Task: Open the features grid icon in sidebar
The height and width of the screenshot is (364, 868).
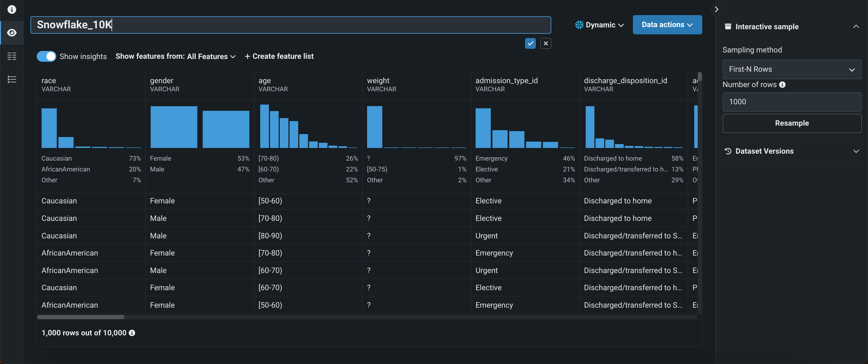Action: click(12, 56)
